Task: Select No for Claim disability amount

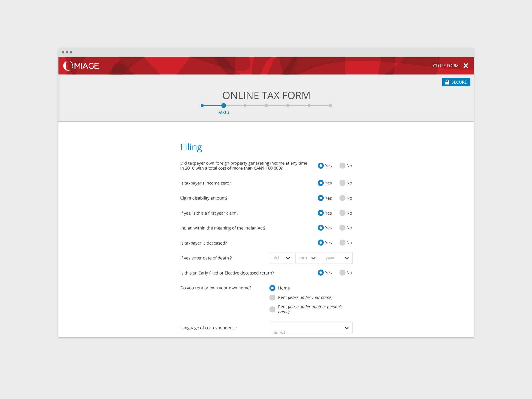Action: tap(342, 198)
